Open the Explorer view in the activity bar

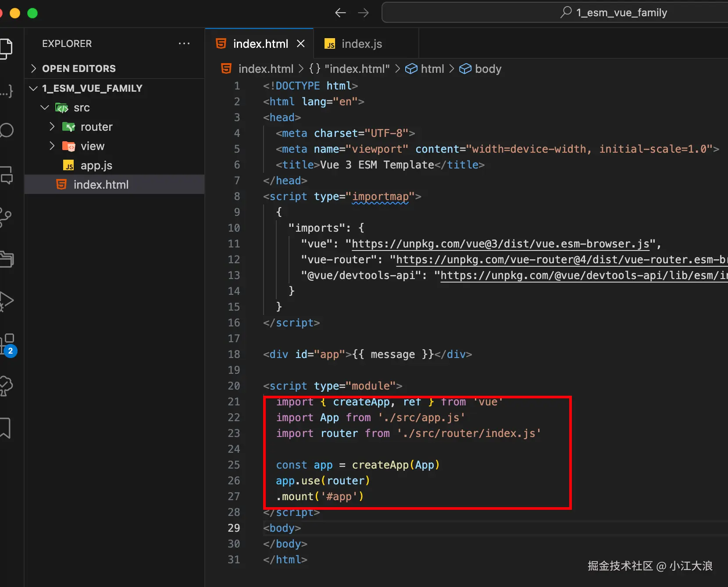pyautogui.click(x=6, y=48)
